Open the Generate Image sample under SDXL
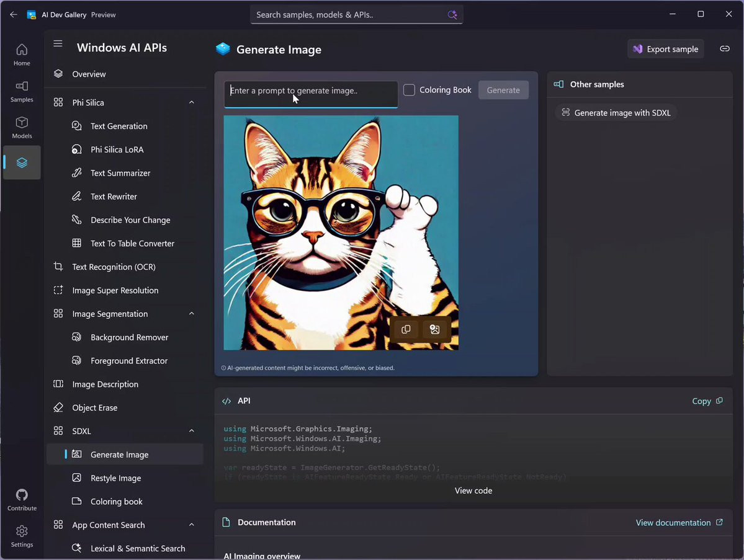This screenshot has width=744, height=560. tap(125, 454)
